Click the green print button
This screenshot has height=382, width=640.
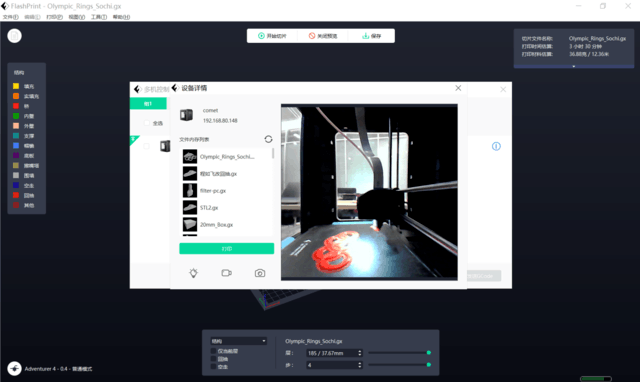227,249
